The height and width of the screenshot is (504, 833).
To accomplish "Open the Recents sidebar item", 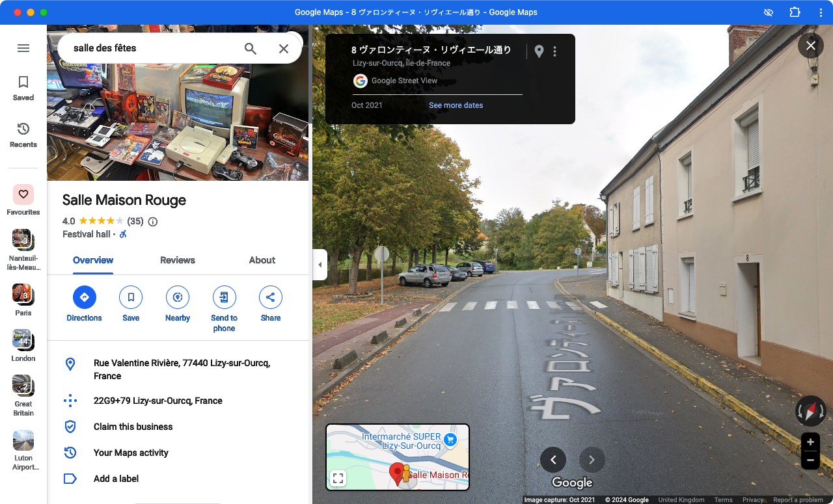I will tap(23, 135).
